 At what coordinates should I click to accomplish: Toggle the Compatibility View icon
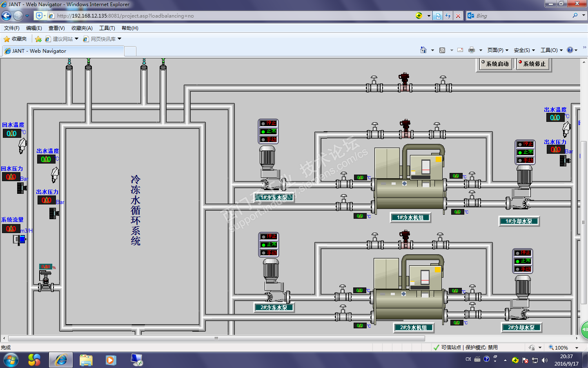[x=438, y=16]
